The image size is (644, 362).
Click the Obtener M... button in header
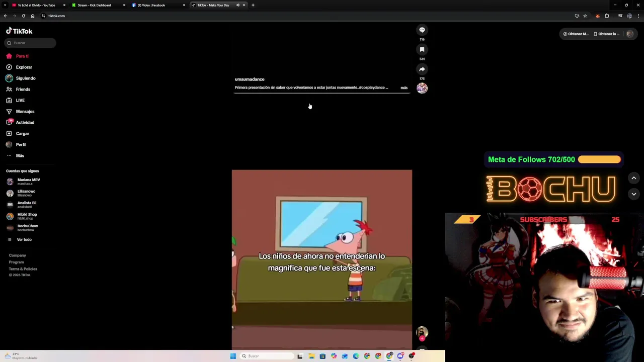tap(576, 34)
